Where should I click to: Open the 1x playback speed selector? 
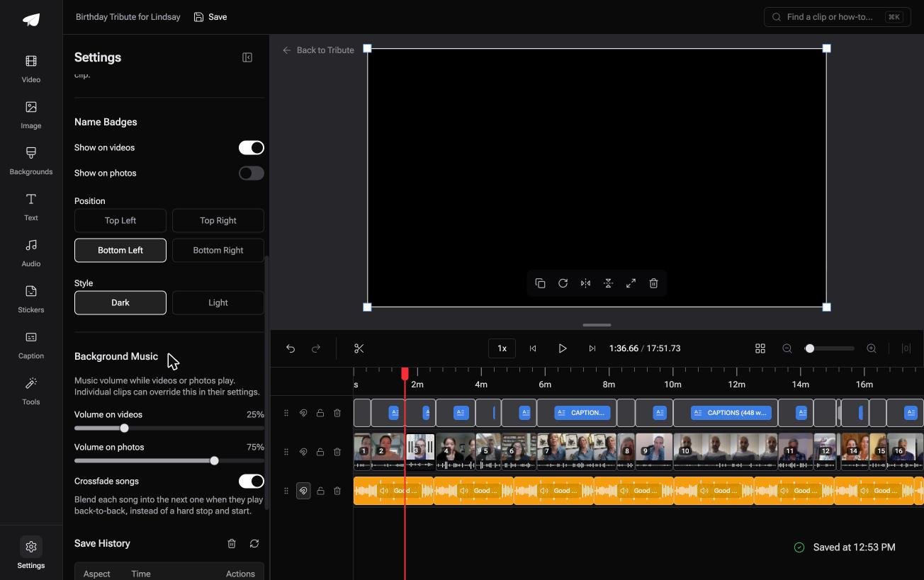point(502,348)
